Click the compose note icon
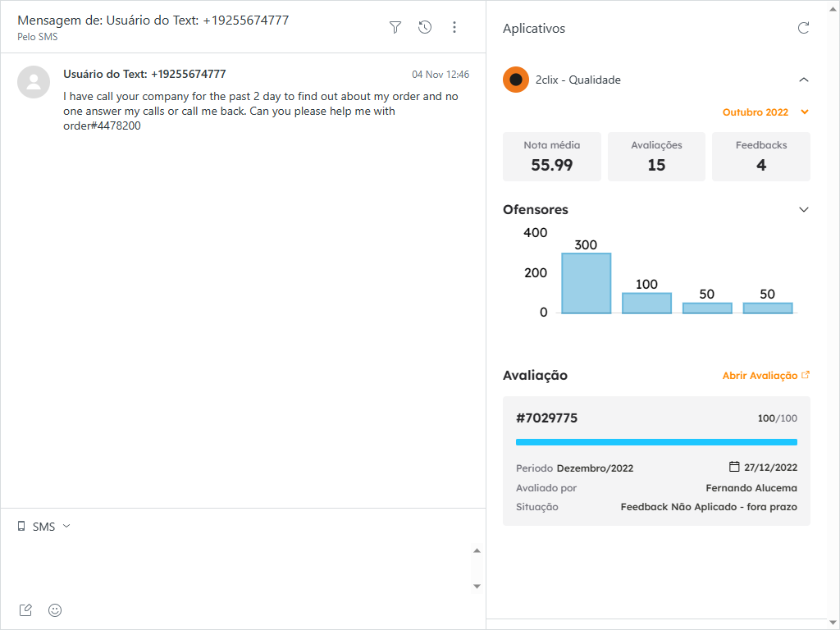840x630 pixels. pos(25,609)
